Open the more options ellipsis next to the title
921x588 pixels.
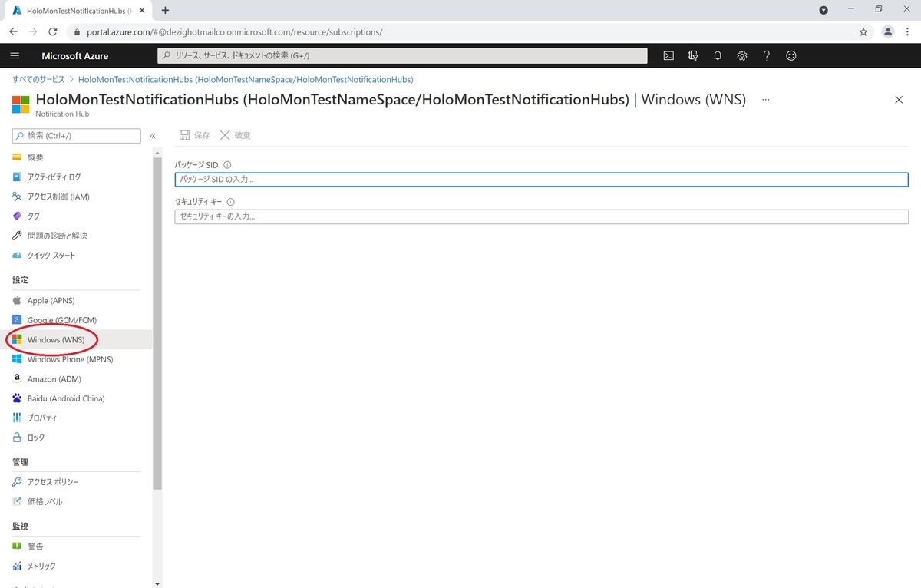coord(766,100)
